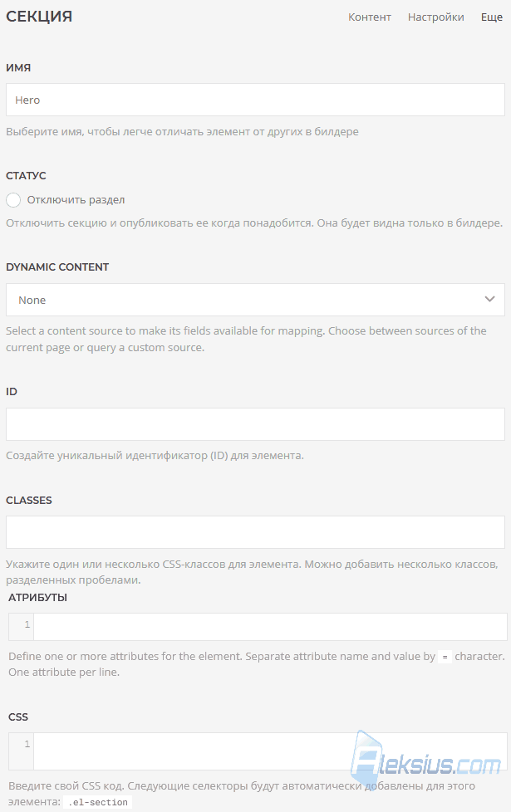
Task: Focus the ID input field
Action: 255,424
